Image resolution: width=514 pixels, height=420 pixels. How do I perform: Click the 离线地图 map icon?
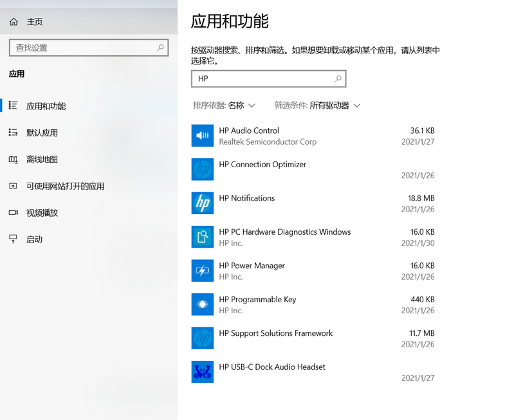[13, 160]
